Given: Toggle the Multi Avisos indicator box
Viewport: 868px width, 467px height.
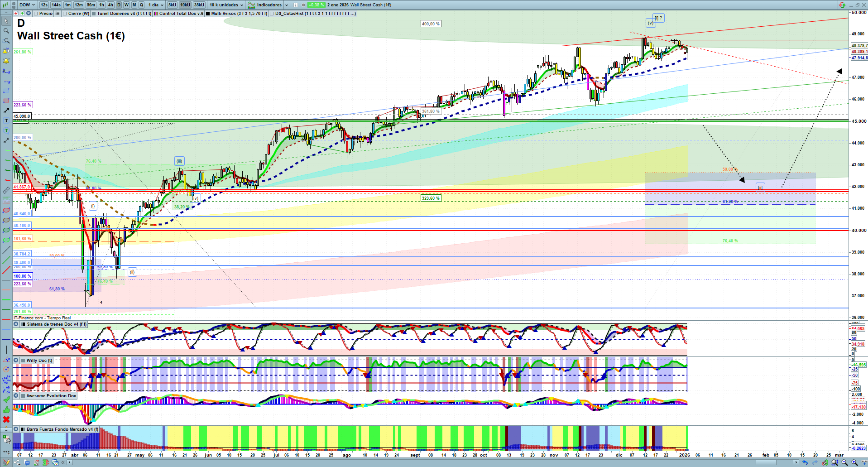Looking at the screenshot, I should (x=208, y=14).
